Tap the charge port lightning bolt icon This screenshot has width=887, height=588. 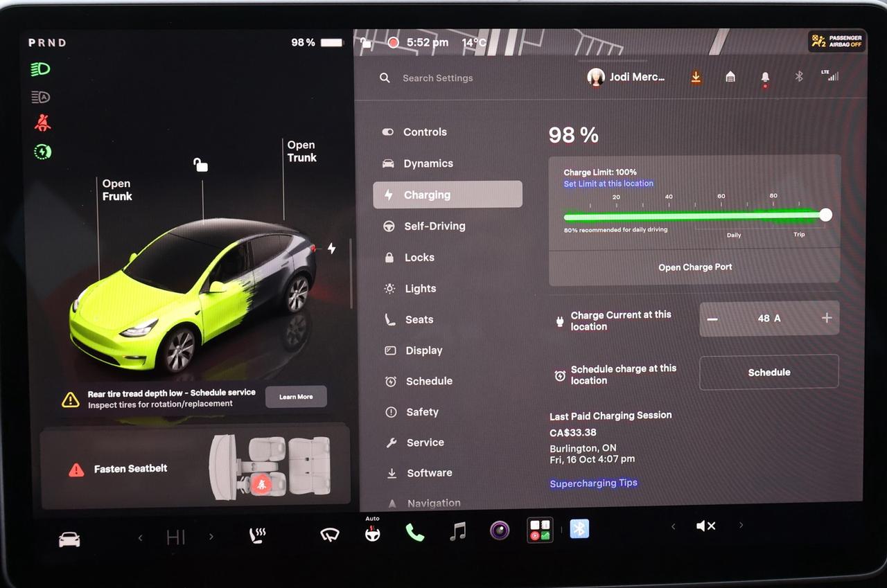(331, 248)
